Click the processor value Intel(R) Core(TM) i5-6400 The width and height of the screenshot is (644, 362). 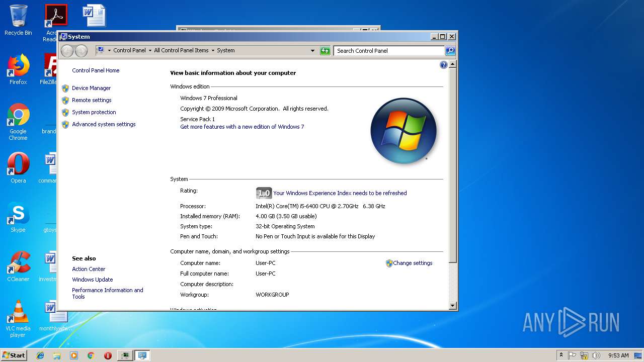pyautogui.click(x=320, y=206)
